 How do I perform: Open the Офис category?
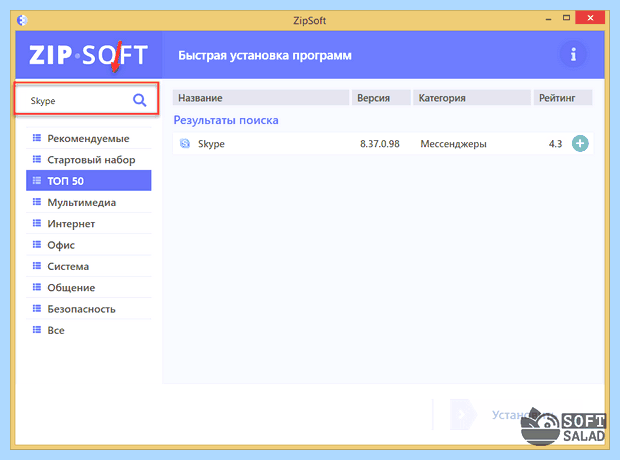(89, 245)
